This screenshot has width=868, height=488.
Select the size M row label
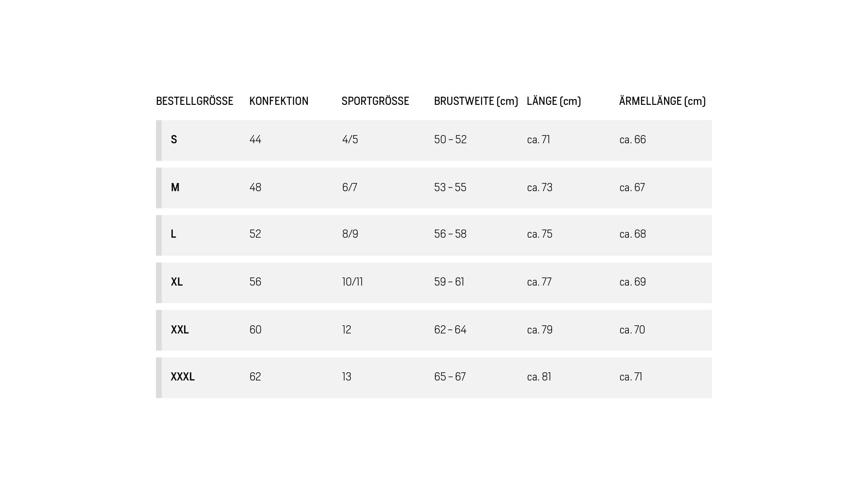pyautogui.click(x=175, y=187)
